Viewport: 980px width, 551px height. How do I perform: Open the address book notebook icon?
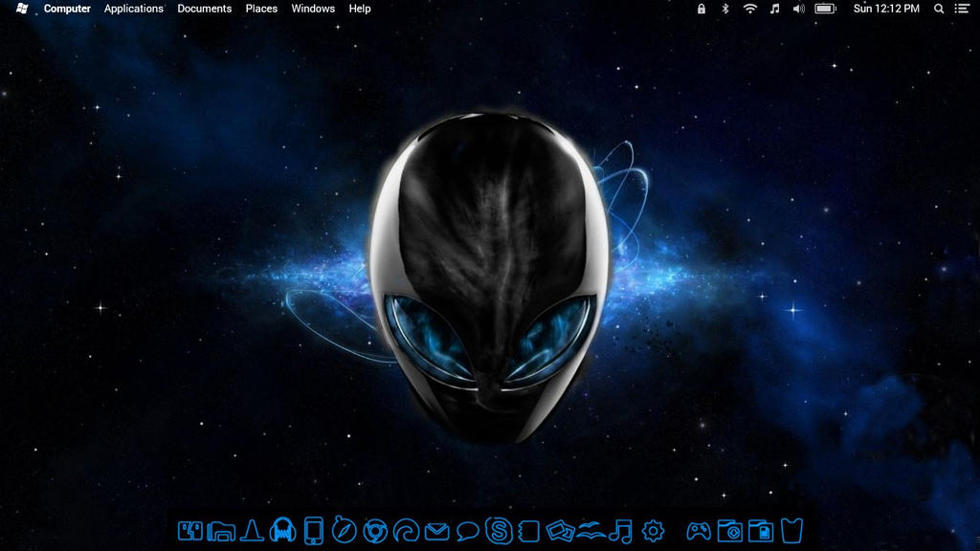pos(528,531)
